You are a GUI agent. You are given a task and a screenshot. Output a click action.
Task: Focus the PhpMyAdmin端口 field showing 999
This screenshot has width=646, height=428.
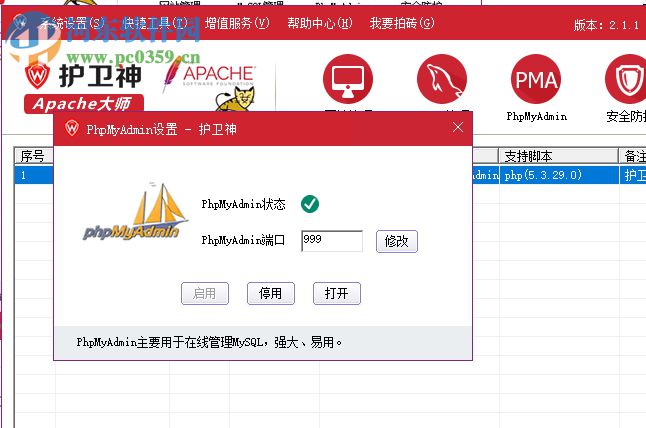[x=332, y=241]
